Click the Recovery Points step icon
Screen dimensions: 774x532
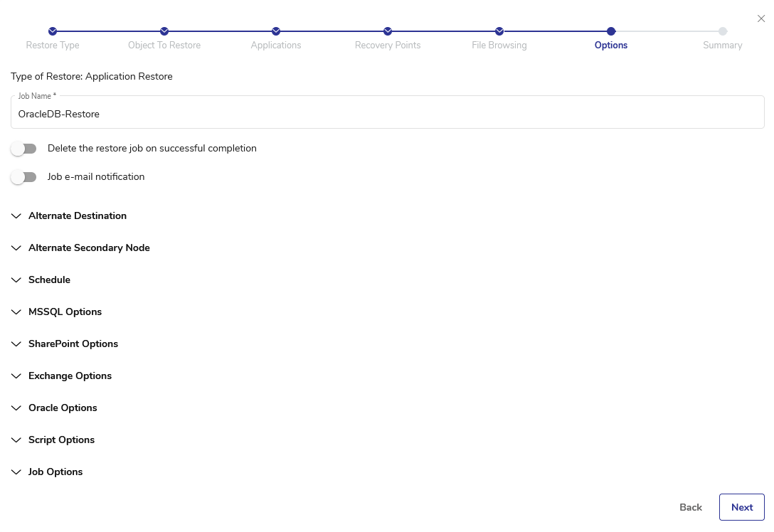(x=388, y=31)
